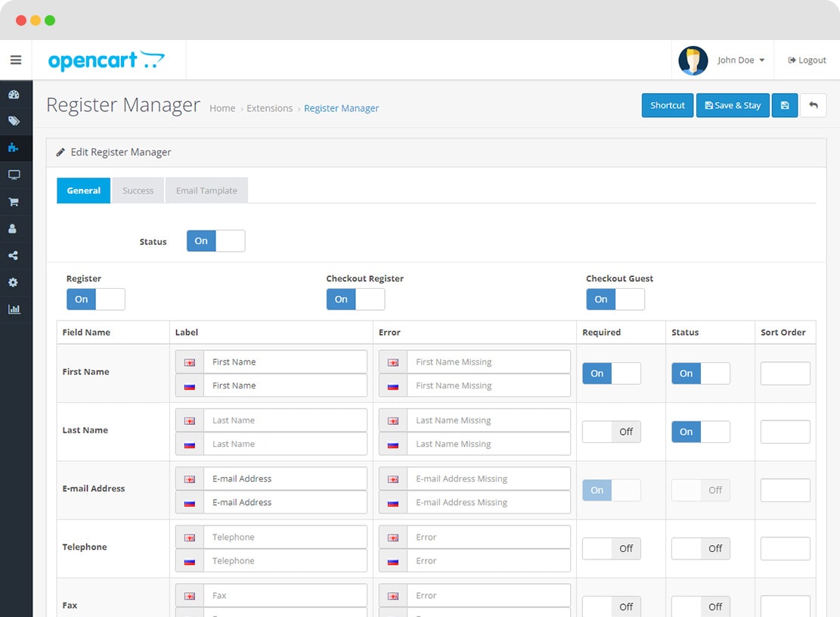Click the English Fax Error input
The width and height of the screenshot is (840, 617).
488,596
